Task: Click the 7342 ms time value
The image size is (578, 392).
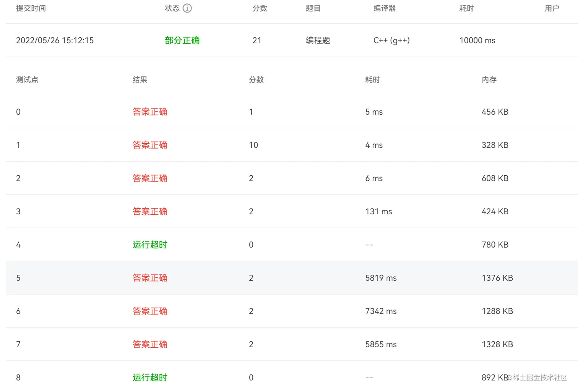Action: pos(381,311)
